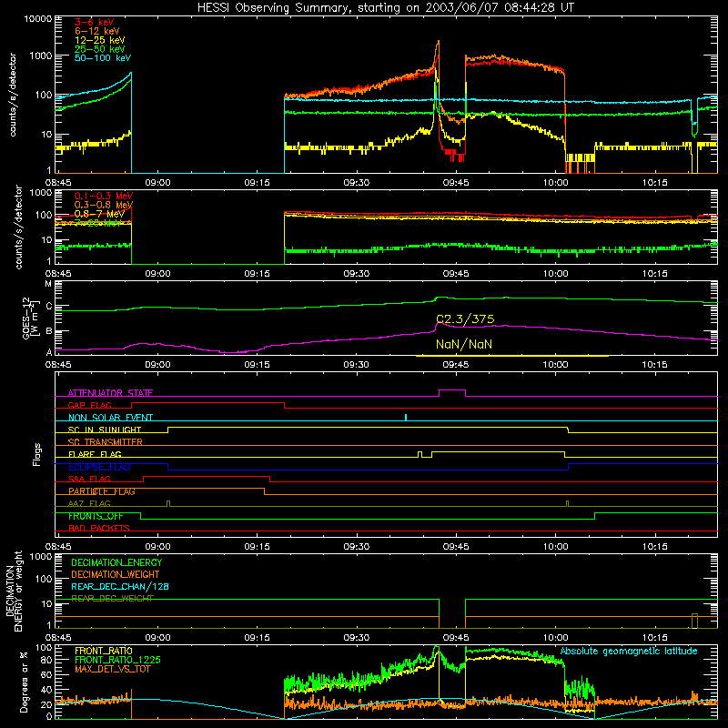Select the 'BAD_PACKETS' flag label
The width and height of the screenshot is (728, 728).
click(99, 529)
